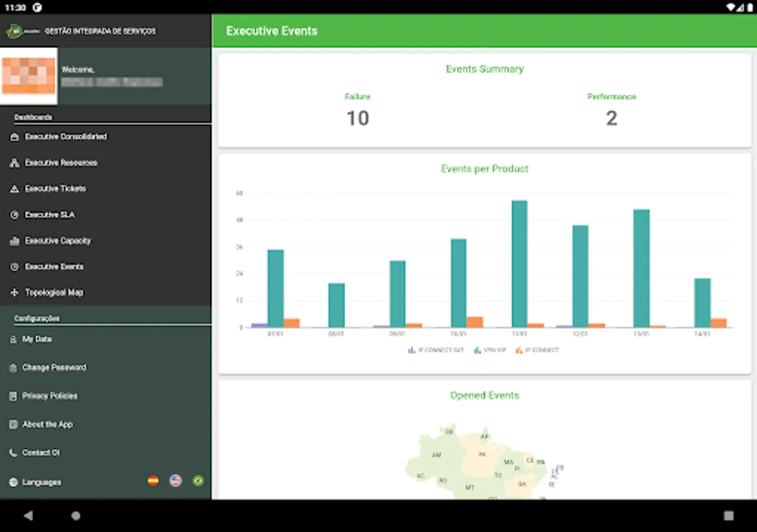Tap the Android back navigation button

[x=28, y=515]
